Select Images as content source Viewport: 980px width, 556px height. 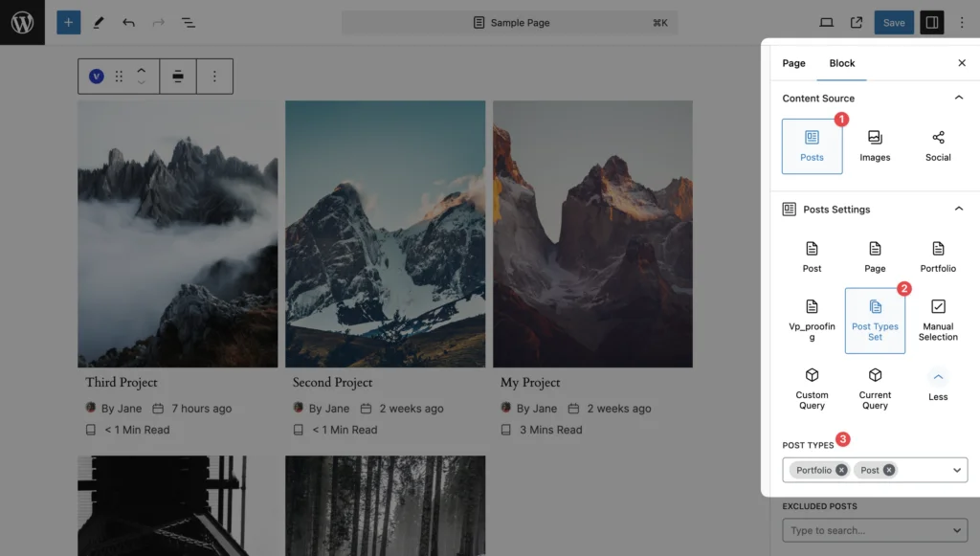click(875, 146)
